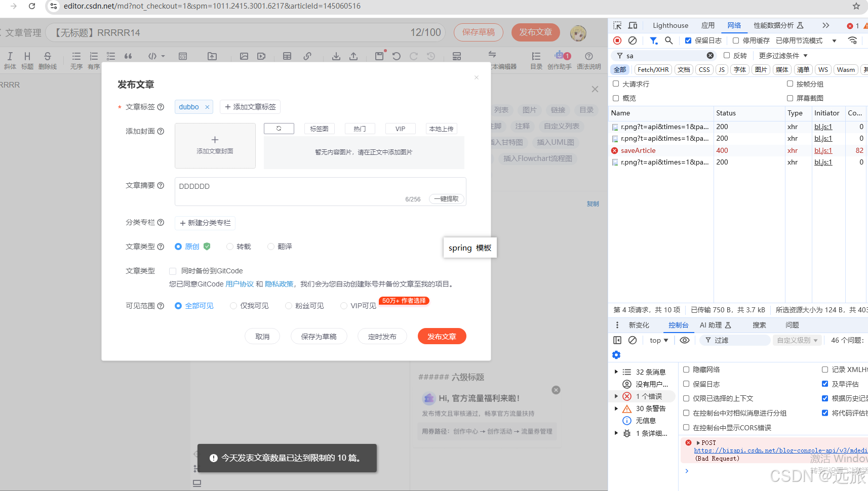Show more DevTools tabs via chevron
Viewport: 868px width, 491px height.
click(x=826, y=25)
